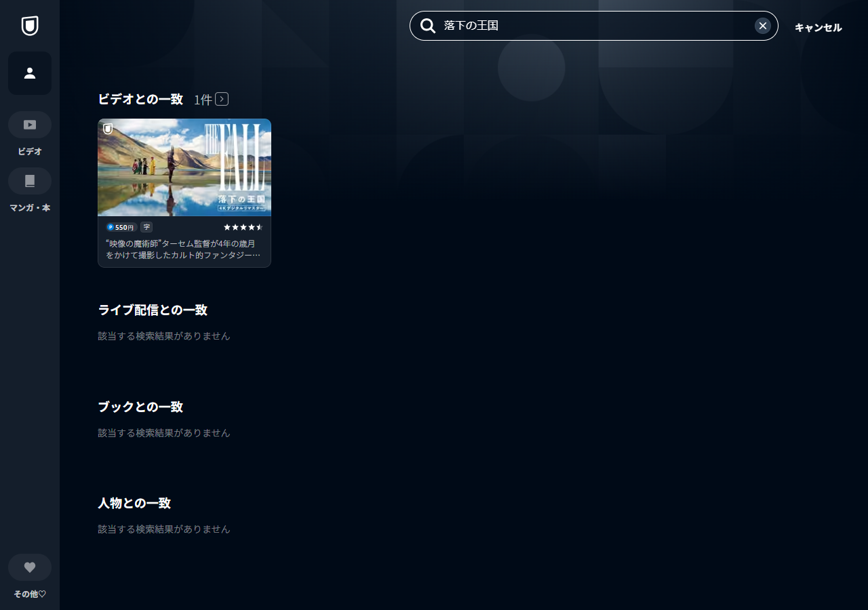The width and height of the screenshot is (868, 610).
Task: Open The Fall movie thumbnail
Action: pos(184,167)
